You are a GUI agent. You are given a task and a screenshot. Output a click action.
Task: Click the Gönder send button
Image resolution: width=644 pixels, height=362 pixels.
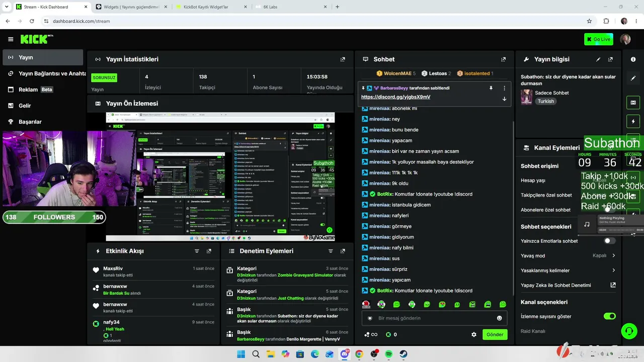tap(495, 334)
